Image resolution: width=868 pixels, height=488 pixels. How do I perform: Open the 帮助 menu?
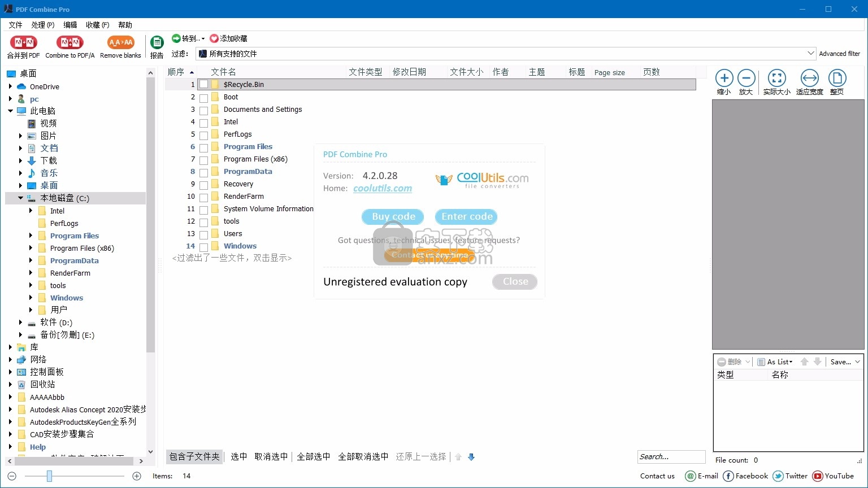click(x=125, y=25)
